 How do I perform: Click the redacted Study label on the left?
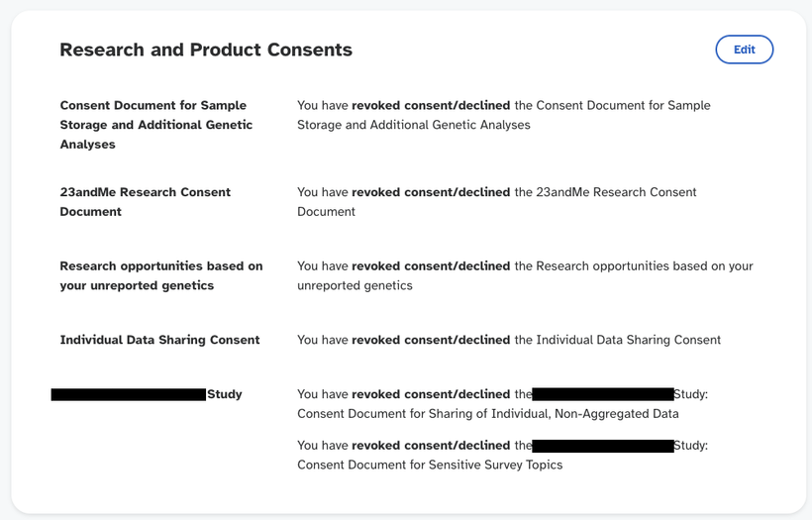(147, 394)
